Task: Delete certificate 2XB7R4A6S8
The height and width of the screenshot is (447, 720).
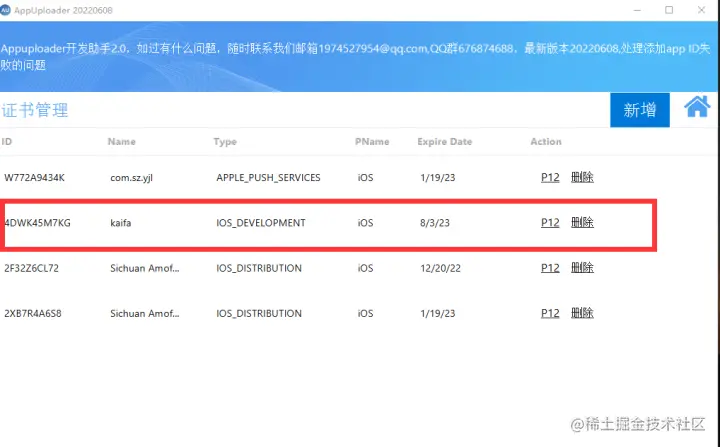Action: pyautogui.click(x=582, y=313)
